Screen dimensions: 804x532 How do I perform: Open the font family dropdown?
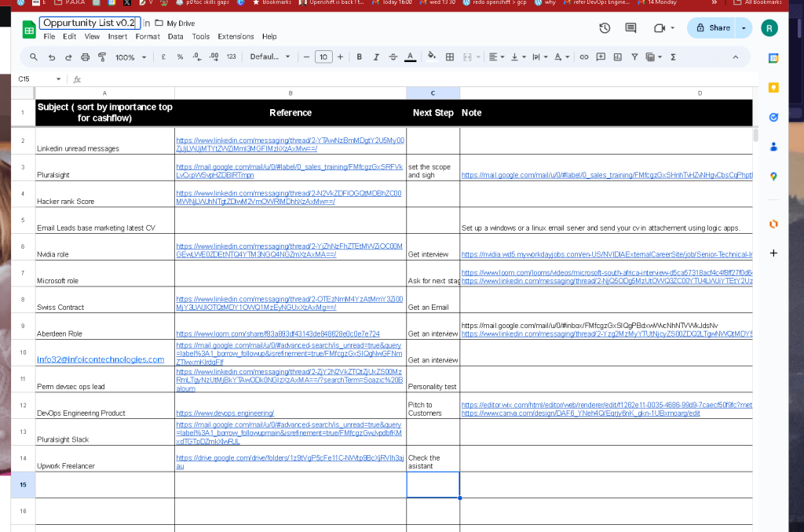[x=270, y=57]
